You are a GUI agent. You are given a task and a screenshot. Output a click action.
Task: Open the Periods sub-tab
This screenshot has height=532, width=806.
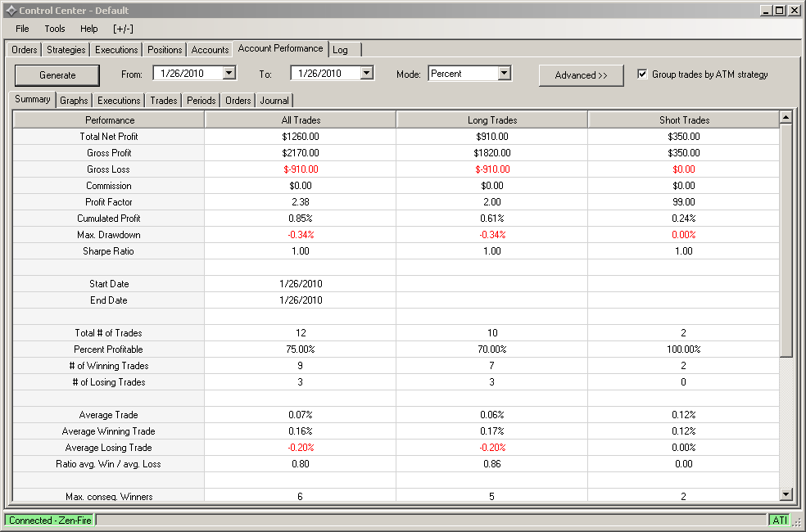tap(201, 101)
